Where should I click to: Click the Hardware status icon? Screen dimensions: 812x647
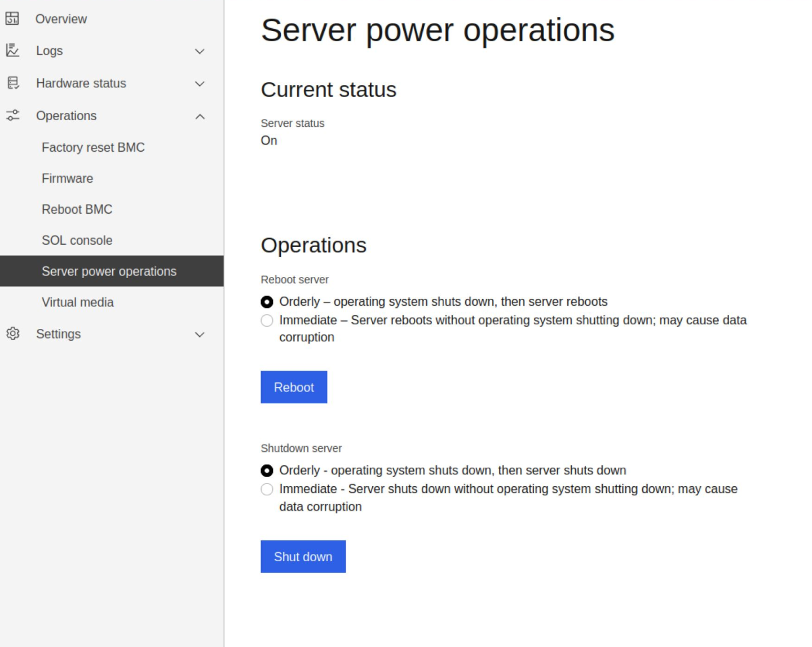tap(12, 82)
